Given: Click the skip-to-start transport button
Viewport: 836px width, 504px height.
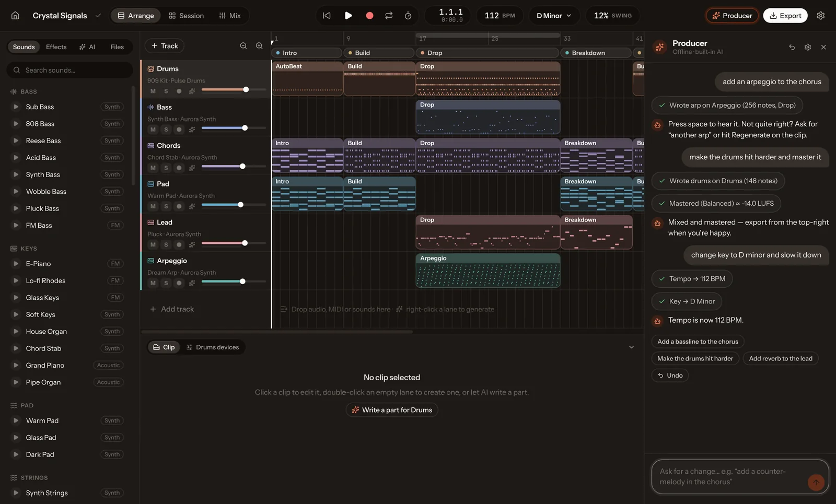Looking at the screenshot, I should pyautogui.click(x=327, y=16).
